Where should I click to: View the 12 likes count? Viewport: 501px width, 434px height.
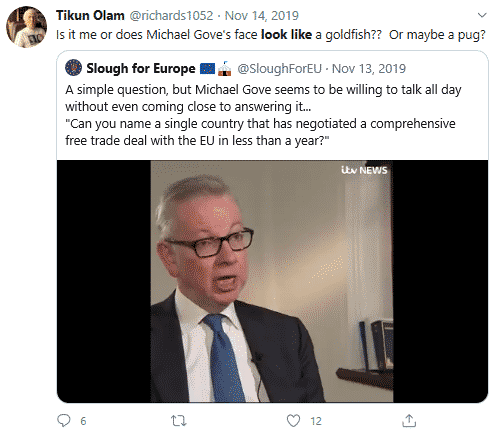coord(316,421)
